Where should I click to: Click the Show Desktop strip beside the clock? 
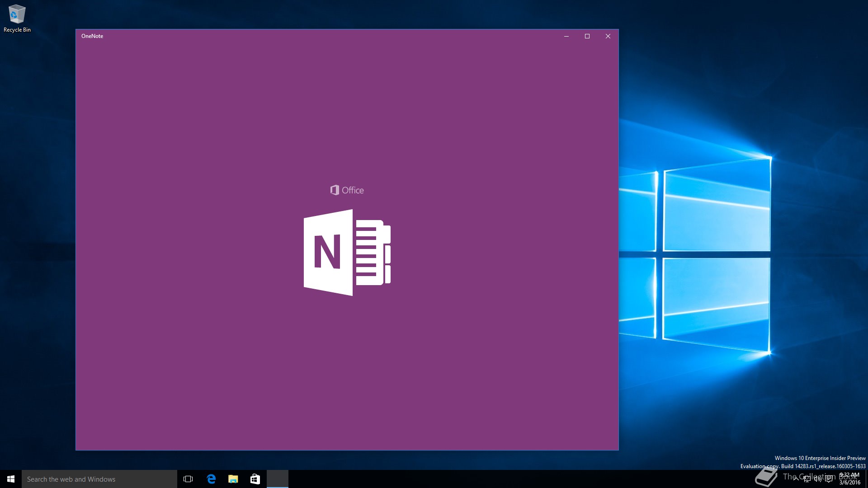click(x=867, y=479)
